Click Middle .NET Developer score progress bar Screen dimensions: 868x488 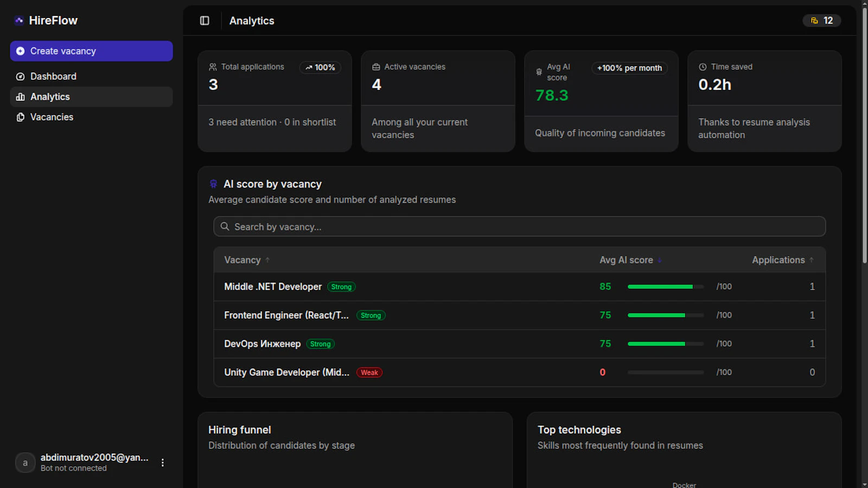click(x=666, y=287)
